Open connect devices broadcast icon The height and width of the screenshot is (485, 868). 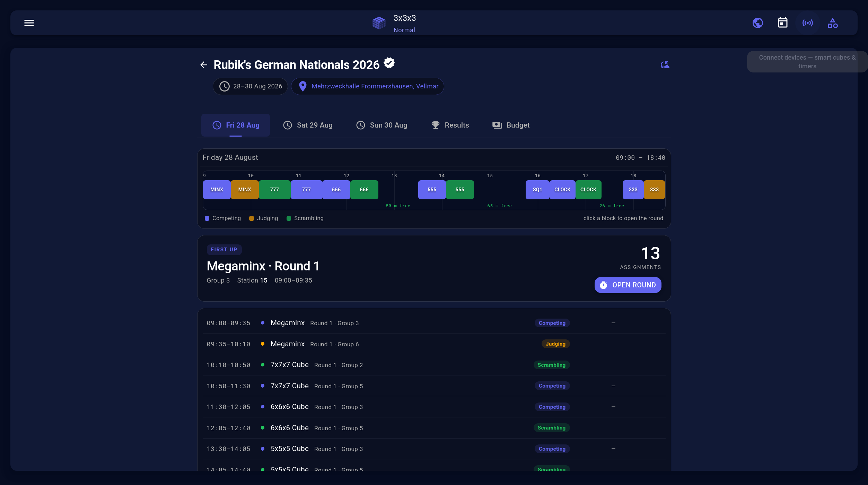coord(807,23)
